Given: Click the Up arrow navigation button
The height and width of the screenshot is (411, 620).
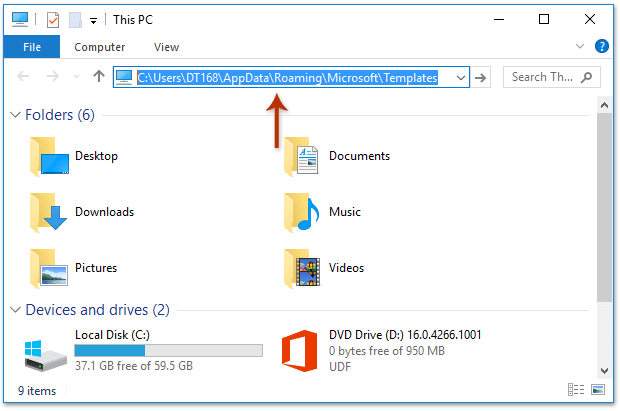Looking at the screenshot, I should click(98, 77).
